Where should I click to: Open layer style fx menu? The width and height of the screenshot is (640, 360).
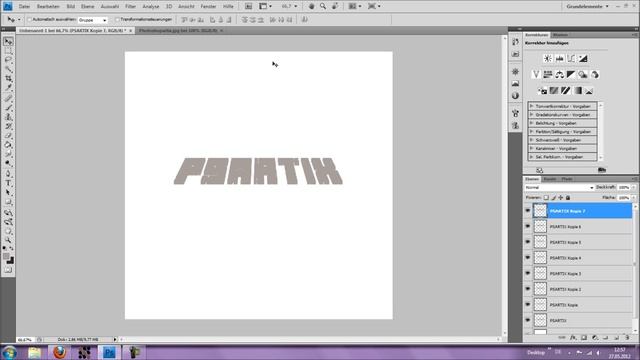coord(573,338)
